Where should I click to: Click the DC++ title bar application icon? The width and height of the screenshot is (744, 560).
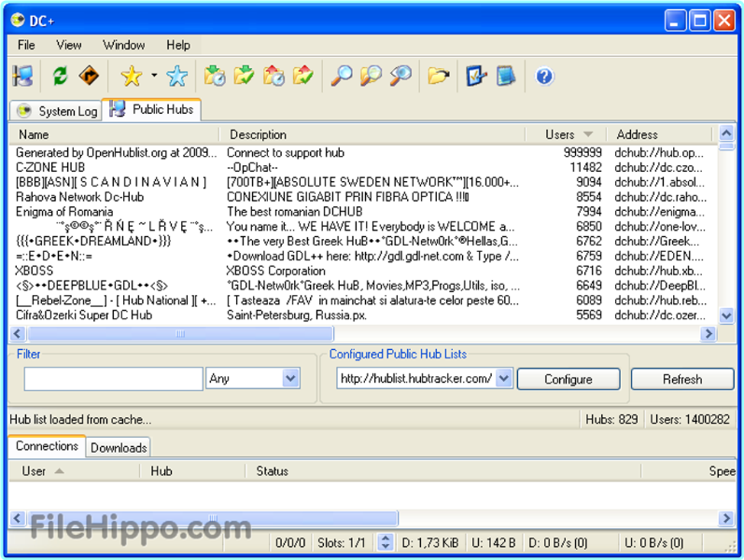click(x=18, y=21)
